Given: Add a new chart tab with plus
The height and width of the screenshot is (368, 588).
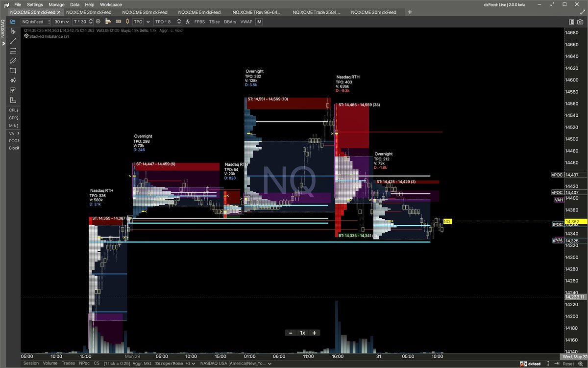Looking at the screenshot, I should (410, 12).
